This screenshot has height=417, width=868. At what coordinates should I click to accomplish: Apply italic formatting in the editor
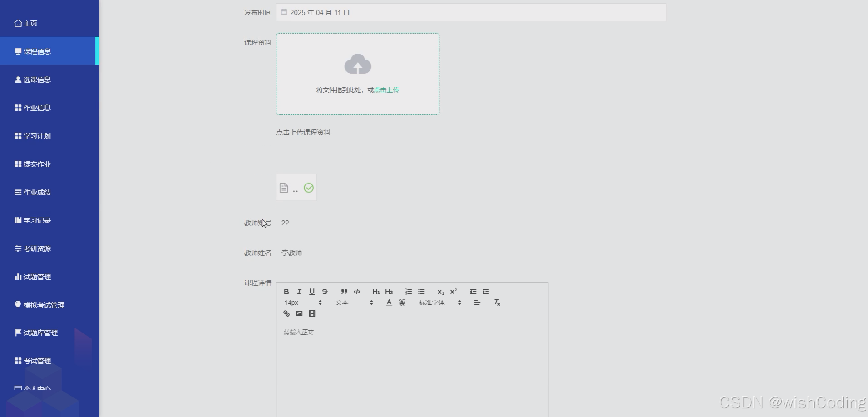(x=299, y=291)
